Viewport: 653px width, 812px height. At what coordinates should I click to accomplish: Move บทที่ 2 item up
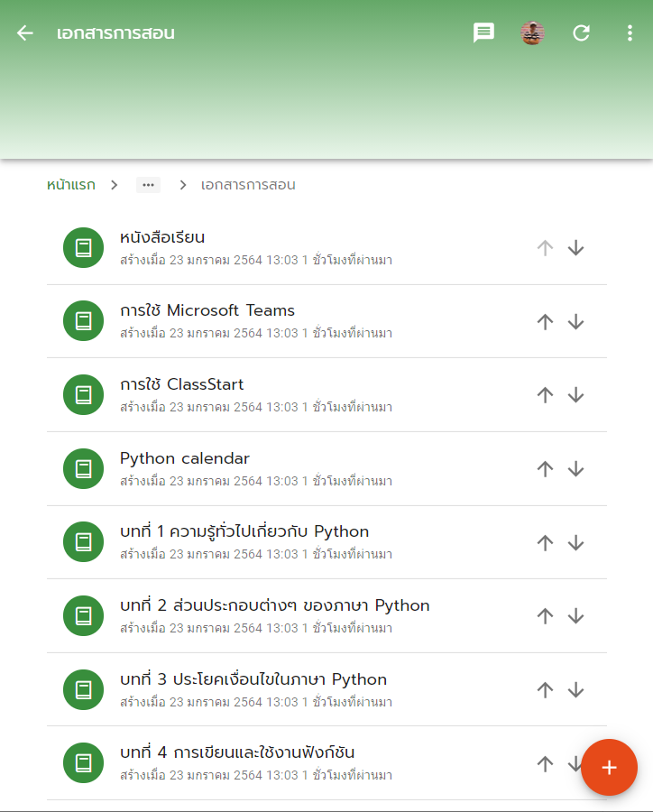545,616
